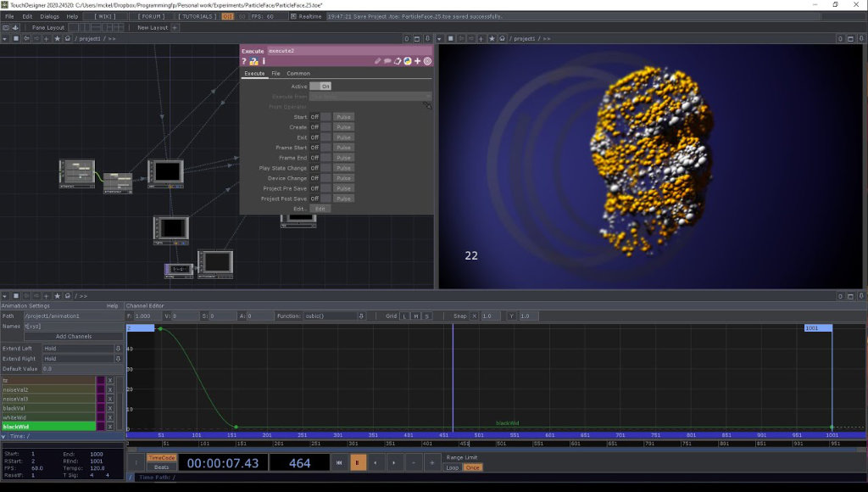868x492 pixels.
Task: Click the purple color swatch for tz channel
Action: click(x=101, y=381)
